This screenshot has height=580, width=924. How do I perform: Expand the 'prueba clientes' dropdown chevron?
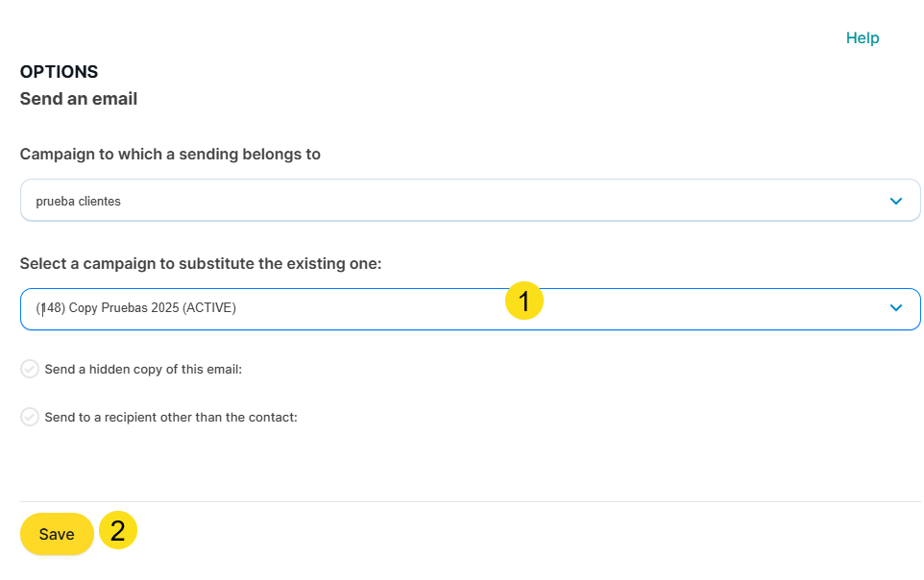895,201
